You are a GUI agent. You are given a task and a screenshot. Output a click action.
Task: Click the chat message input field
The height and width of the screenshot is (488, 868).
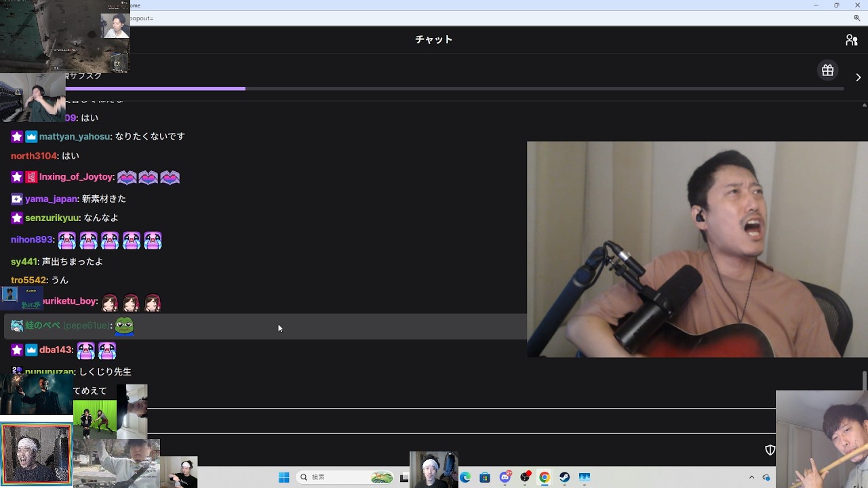pyautogui.click(x=461, y=421)
